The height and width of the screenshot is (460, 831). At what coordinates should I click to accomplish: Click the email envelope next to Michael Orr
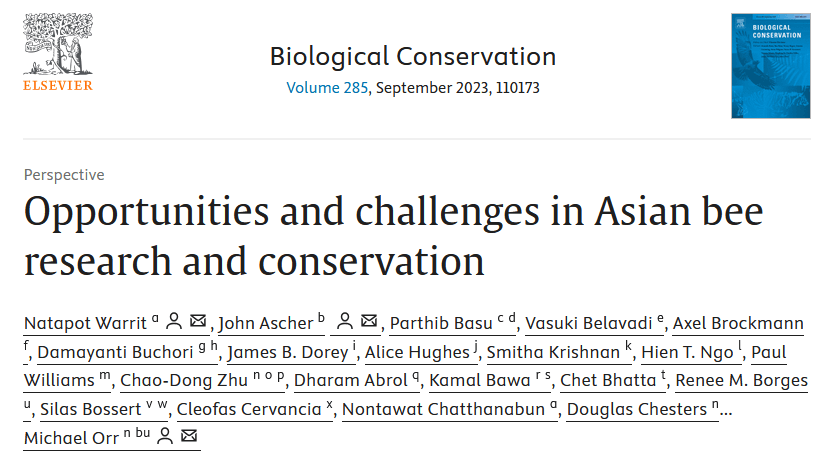tap(190, 437)
